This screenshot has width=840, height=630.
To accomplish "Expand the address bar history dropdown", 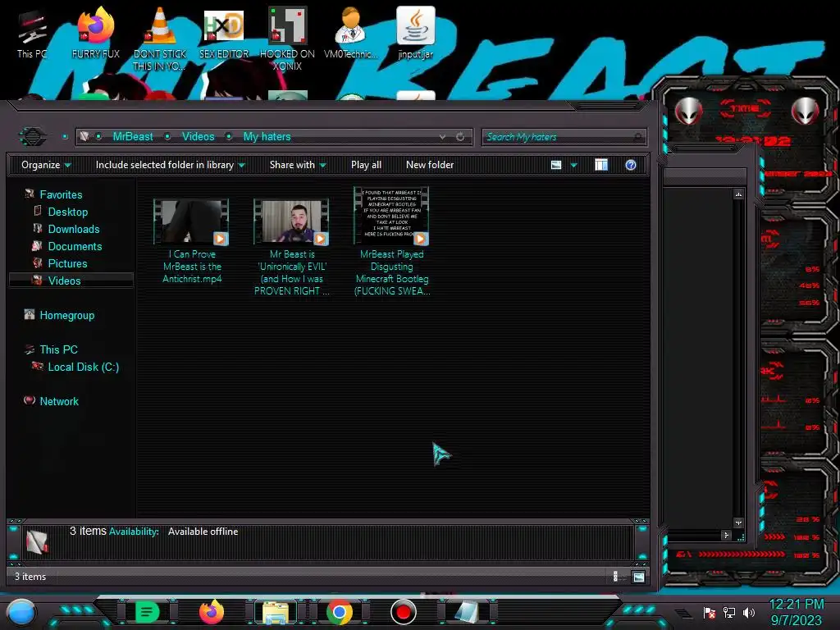I will 442,137.
